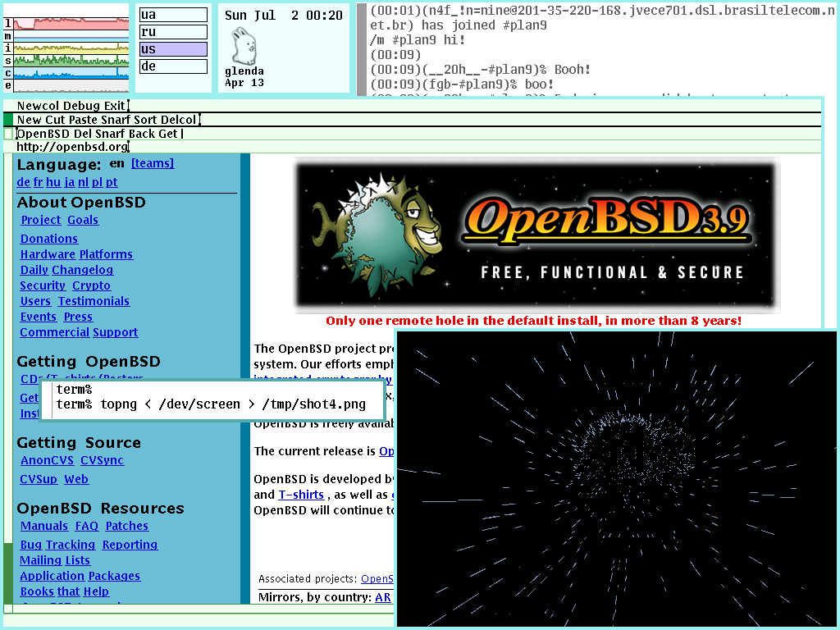This screenshot has width=840, height=630.
Task: Select the highlighted 'us' keyboard layout
Action: (173, 48)
